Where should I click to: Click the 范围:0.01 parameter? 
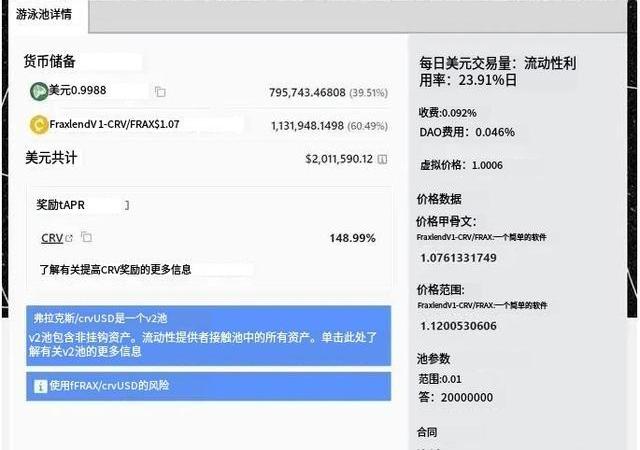[x=440, y=379]
